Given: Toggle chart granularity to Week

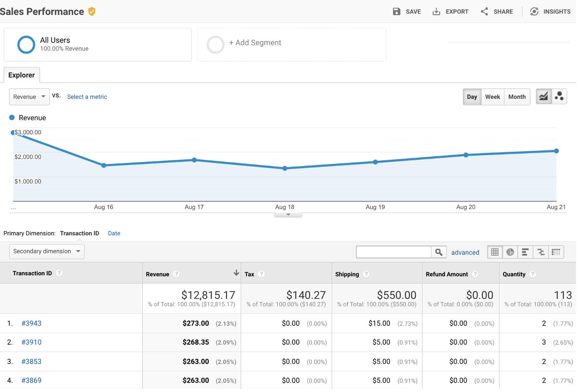Looking at the screenshot, I should click(x=492, y=97).
